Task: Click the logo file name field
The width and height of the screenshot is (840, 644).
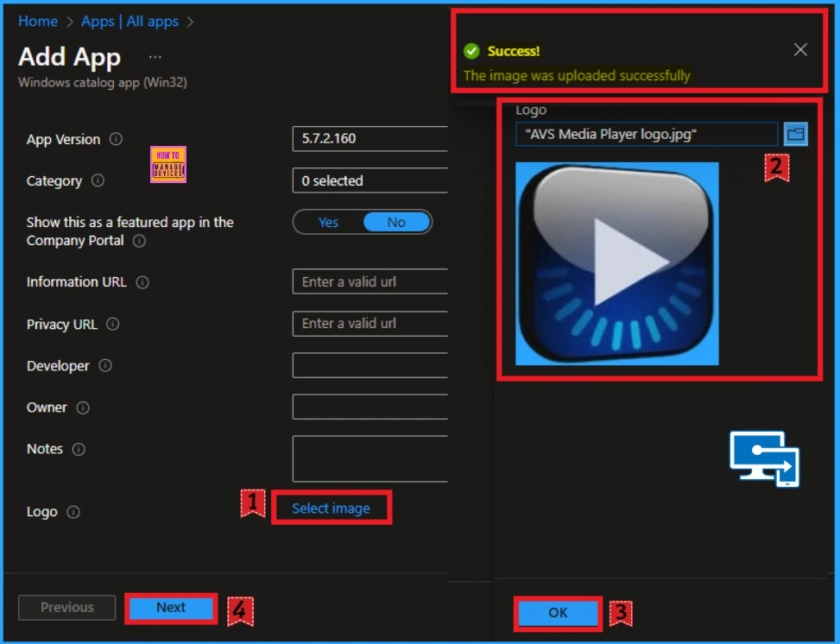Action: point(647,134)
